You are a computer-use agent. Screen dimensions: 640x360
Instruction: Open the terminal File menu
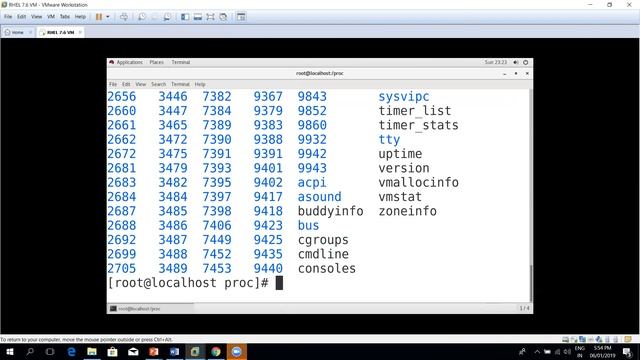coord(113,84)
